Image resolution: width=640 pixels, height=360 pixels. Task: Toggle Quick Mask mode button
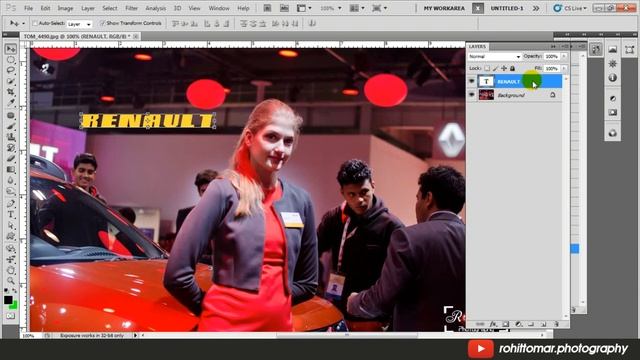click(x=11, y=316)
